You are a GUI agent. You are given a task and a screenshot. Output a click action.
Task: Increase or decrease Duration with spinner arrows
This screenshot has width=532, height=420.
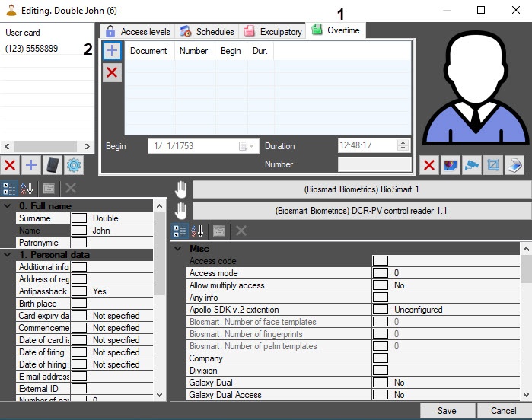pyautogui.click(x=403, y=145)
